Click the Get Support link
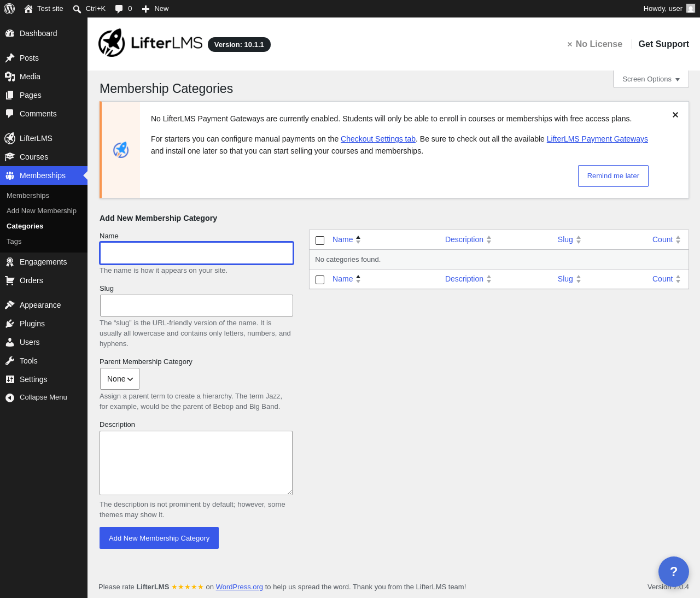The width and height of the screenshot is (700, 598). [663, 44]
